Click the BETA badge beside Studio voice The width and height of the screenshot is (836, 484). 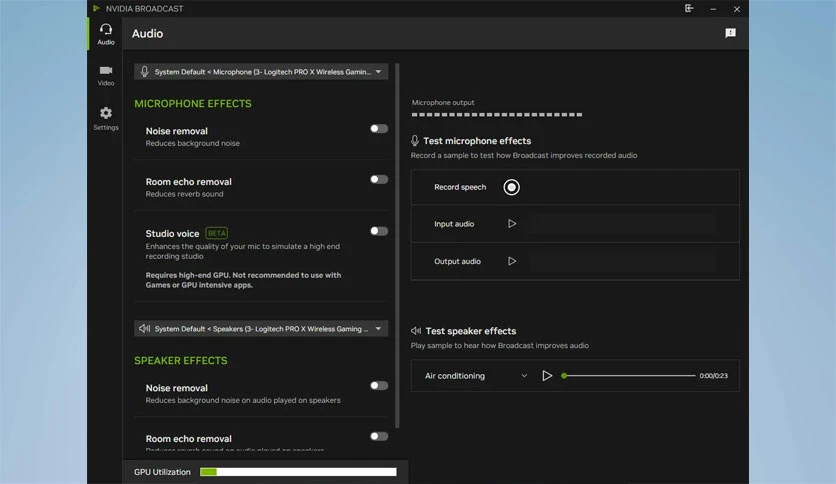pyautogui.click(x=216, y=233)
